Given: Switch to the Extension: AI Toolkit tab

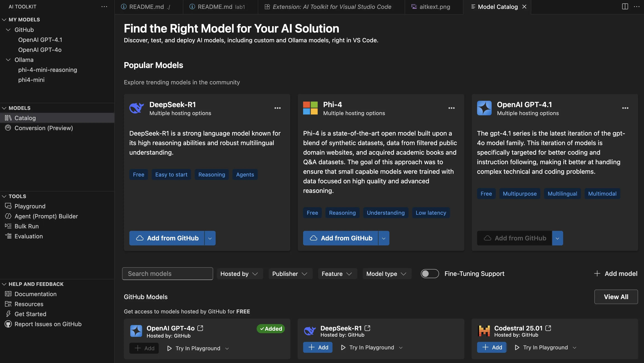Looking at the screenshot, I should pyautogui.click(x=332, y=7).
